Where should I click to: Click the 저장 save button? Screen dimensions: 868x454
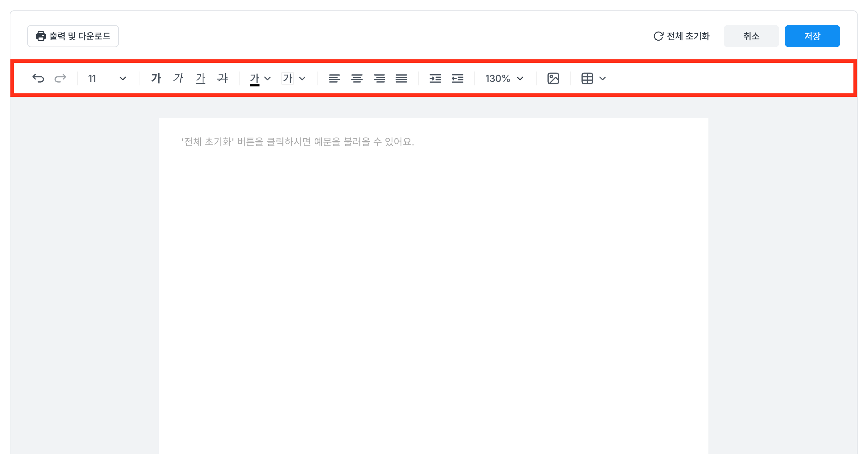(x=812, y=36)
